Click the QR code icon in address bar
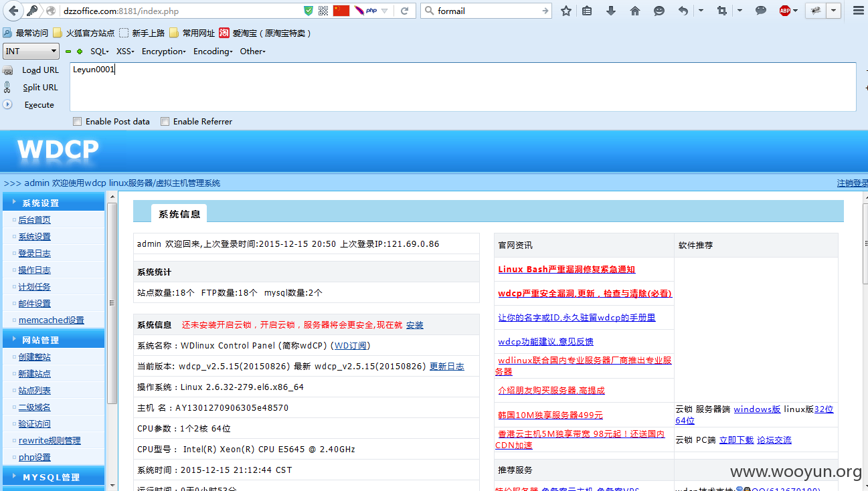 click(323, 11)
